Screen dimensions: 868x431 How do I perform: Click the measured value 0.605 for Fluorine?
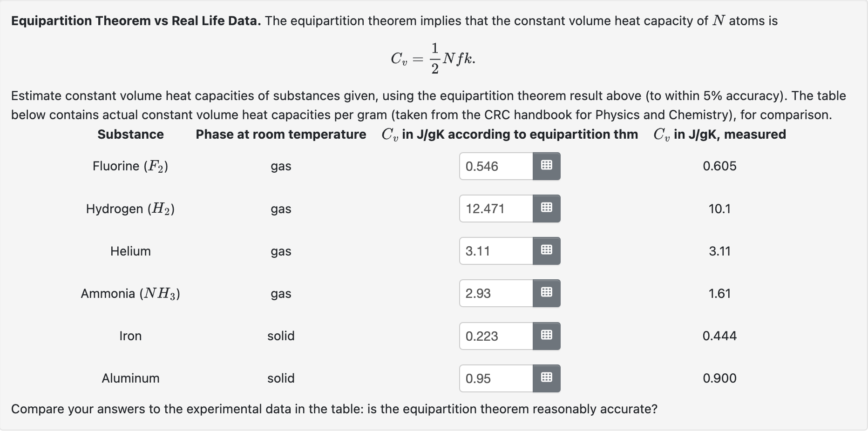point(719,166)
